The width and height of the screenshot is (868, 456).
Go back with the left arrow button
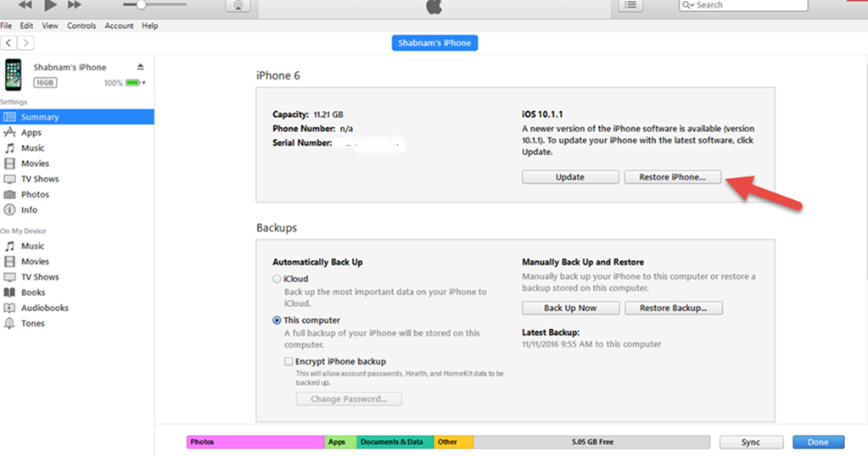[x=8, y=42]
